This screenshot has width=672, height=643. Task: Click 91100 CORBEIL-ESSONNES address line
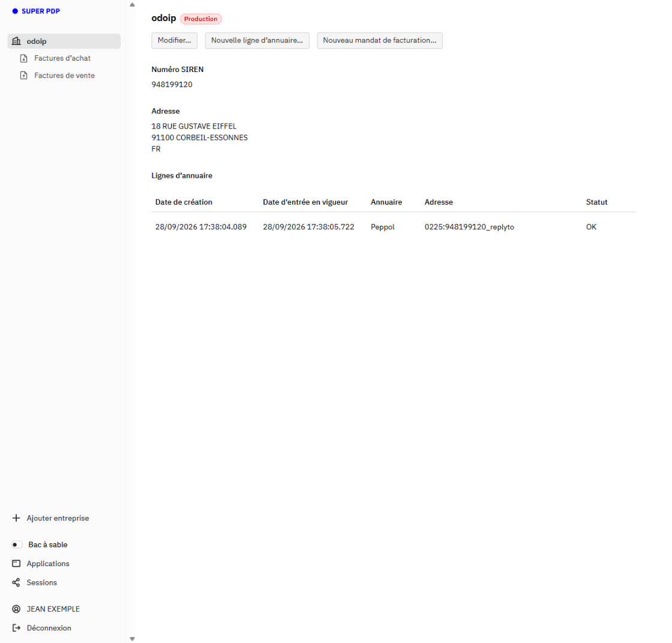tap(199, 137)
